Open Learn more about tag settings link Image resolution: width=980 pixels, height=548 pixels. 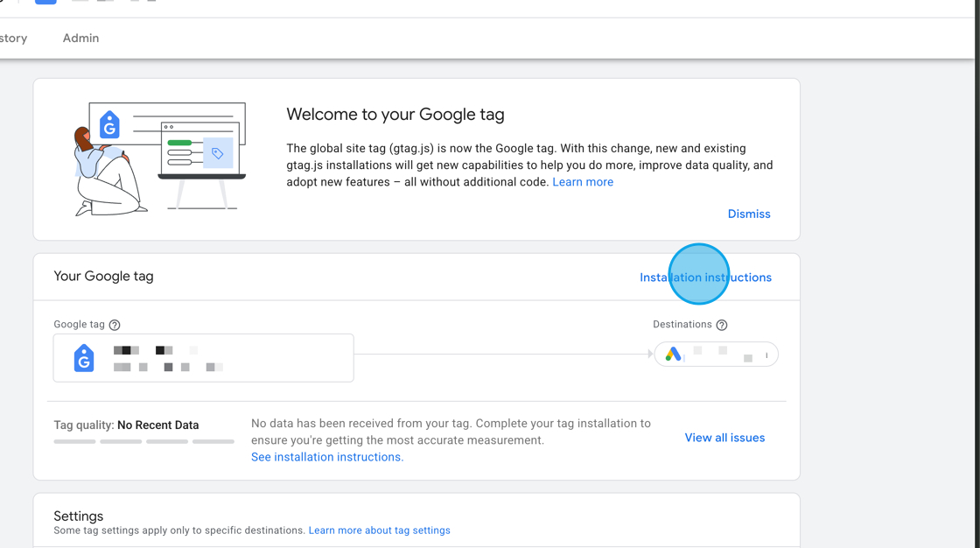pyautogui.click(x=379, y=530)
